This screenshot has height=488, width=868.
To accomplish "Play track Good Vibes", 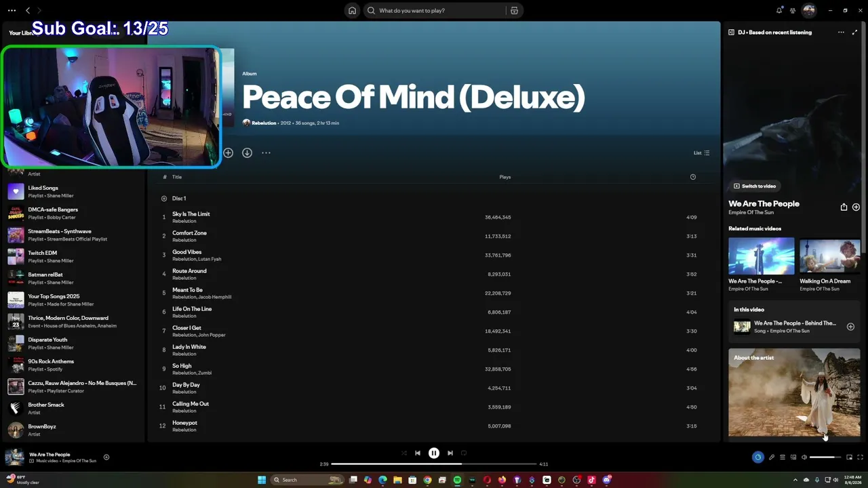I will tap(434, 256).
